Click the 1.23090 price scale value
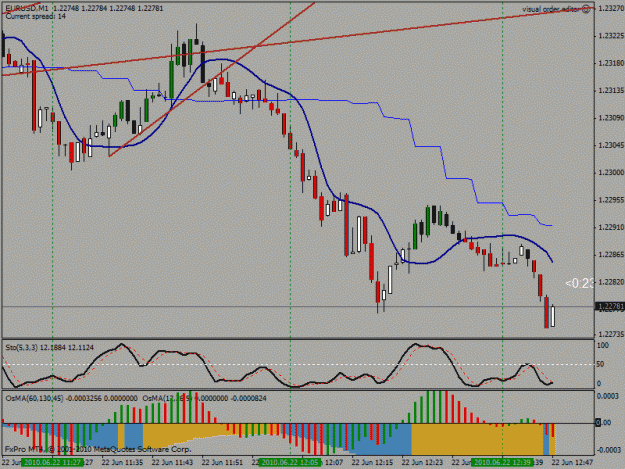 (x=611, y=118)
